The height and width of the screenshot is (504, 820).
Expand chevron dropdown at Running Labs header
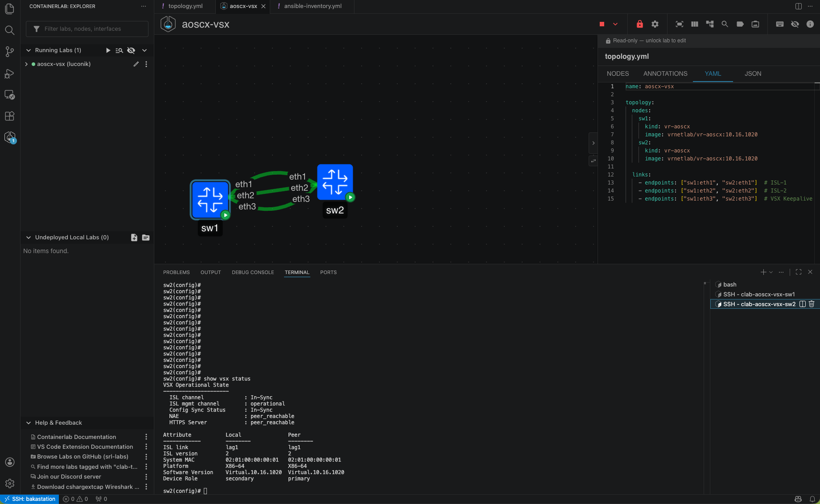(x=144, y=50)
